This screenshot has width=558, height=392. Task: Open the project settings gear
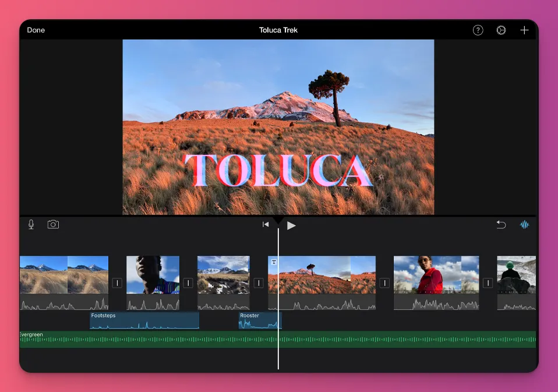[x=501, y=30]
